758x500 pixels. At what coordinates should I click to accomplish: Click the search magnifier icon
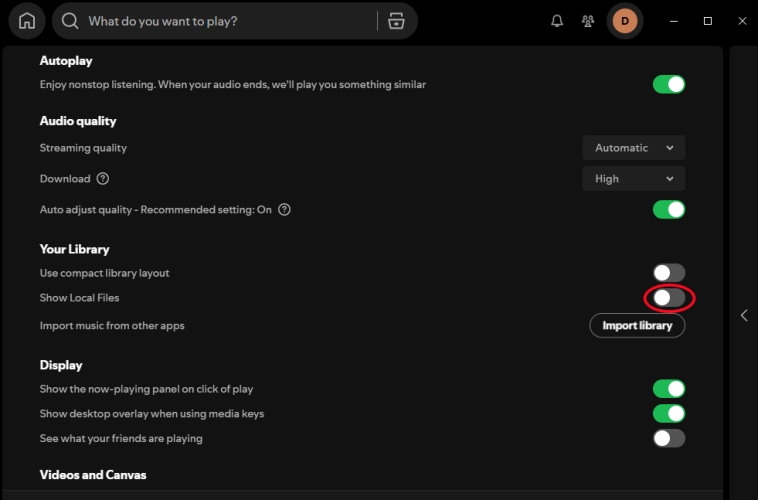[x=70, y=21]
